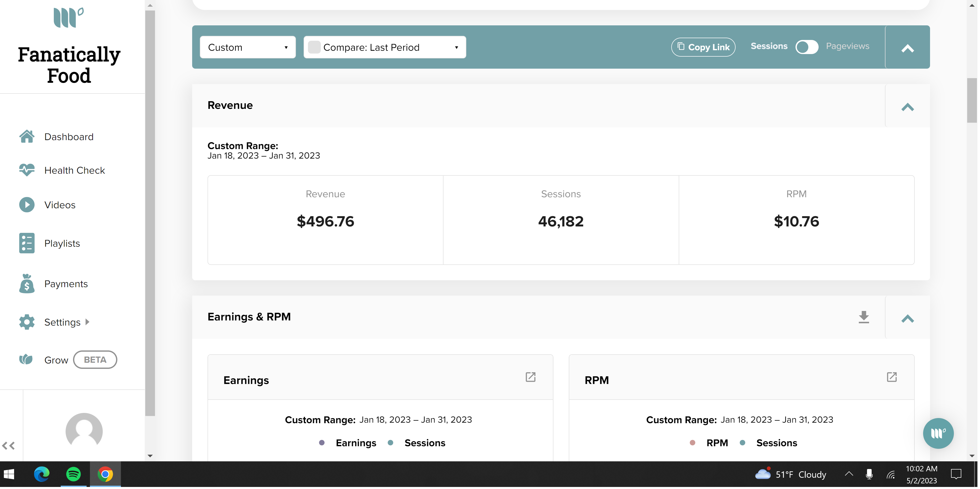Open the Windows notification center
The image size is (980, 489).
[x=956, y=475]
